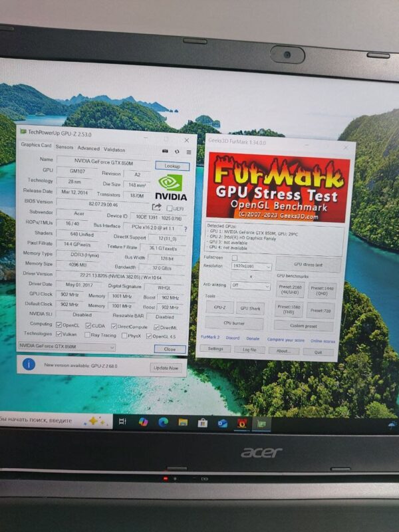Expand the GPU selection dropdown in GPU-Z
The width and height of the screenshot is (399, 532).
pos(66,346)
